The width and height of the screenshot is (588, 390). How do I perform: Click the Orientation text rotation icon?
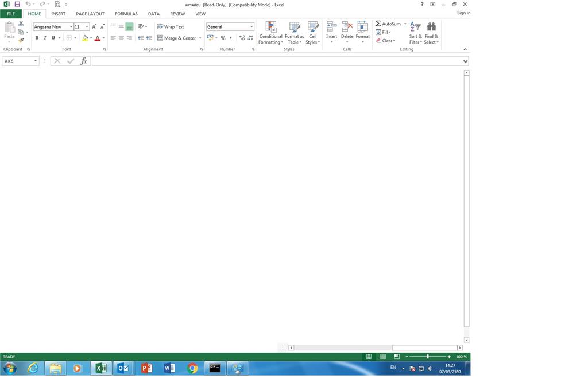141,26
